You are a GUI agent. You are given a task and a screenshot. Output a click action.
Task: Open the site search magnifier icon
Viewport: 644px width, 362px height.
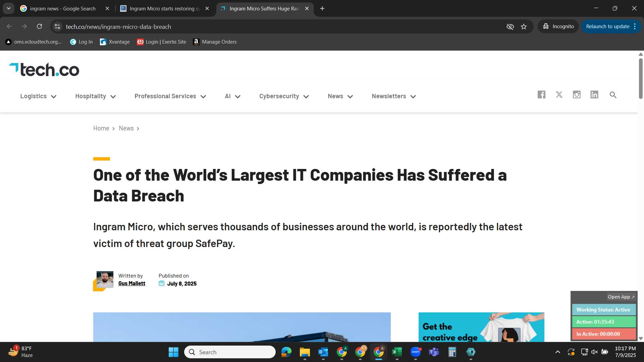(x=613, y=95)
